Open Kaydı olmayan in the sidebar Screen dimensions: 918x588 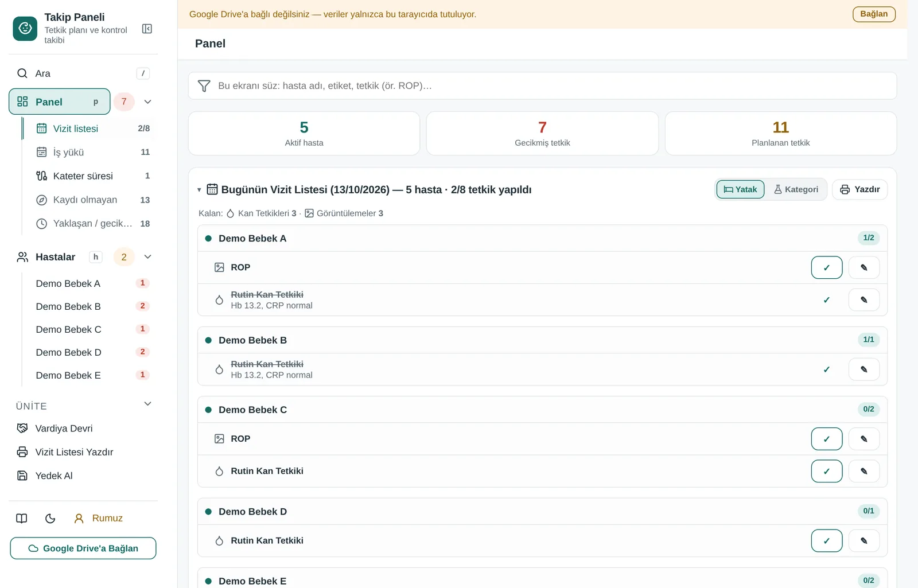pyautogui.click(x=90, y=200)
